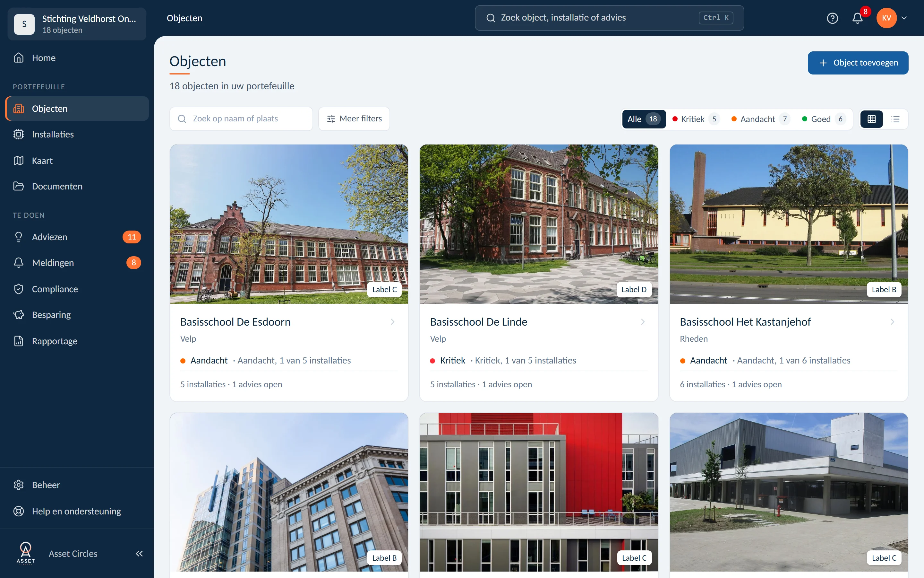Viewport: 924px width, 578px height.
Task: Switch to list view
Action: click(x=895, y=119)
